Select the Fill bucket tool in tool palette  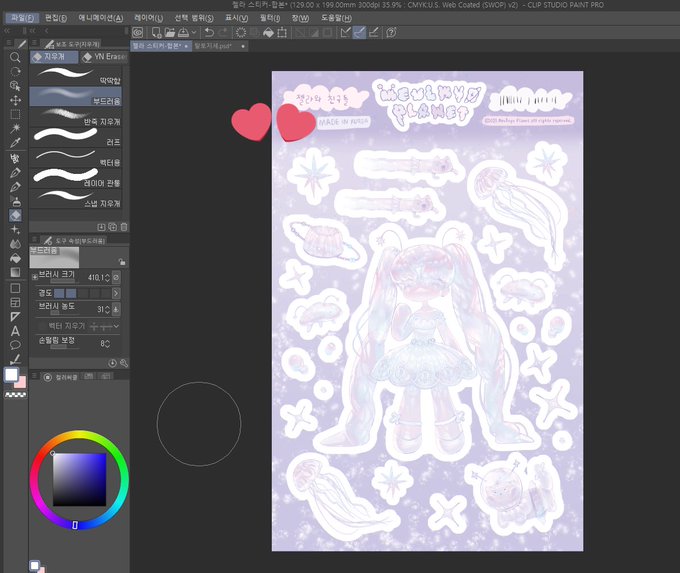[15, 258]
